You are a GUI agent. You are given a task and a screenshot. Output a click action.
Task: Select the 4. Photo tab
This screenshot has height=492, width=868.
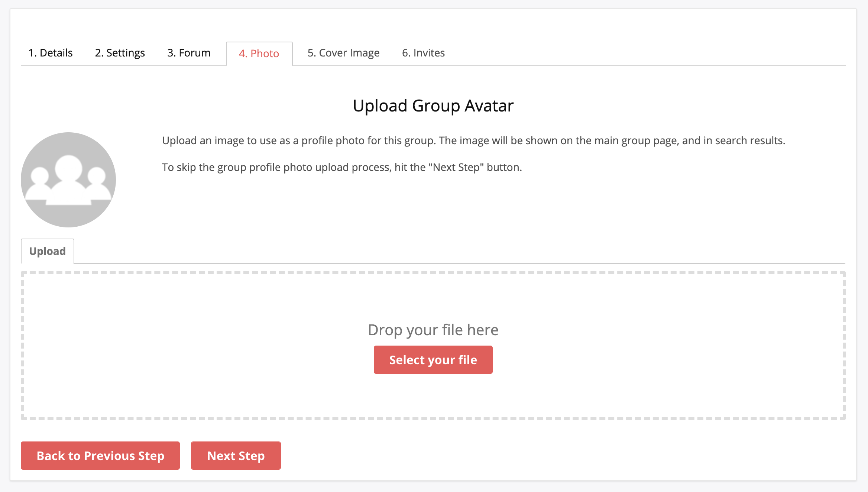(259, 54)
